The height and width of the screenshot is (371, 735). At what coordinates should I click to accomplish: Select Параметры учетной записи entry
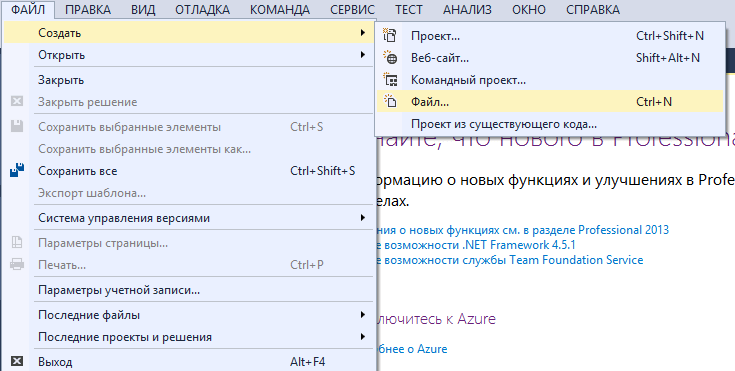tap(189, 290)
